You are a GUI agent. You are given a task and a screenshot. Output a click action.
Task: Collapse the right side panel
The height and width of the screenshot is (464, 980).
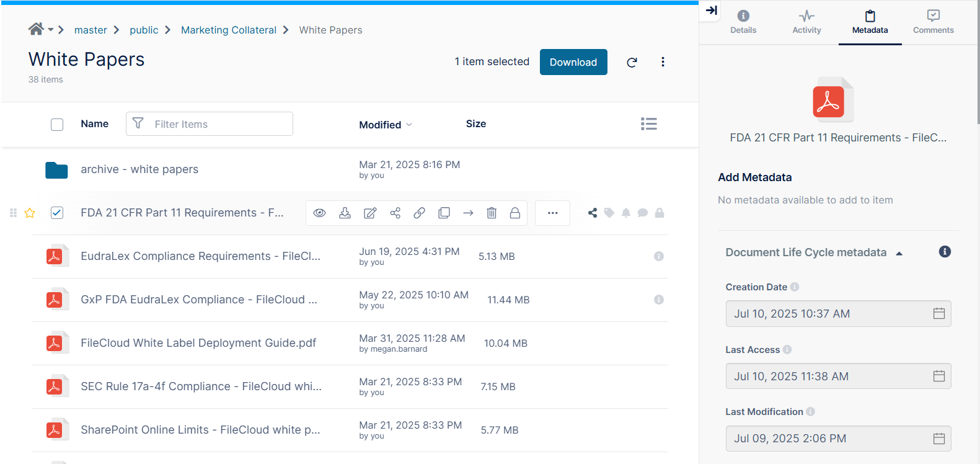712,11
